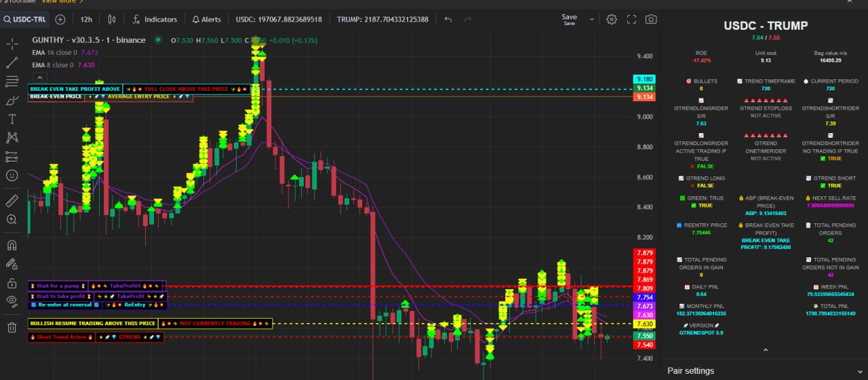Image resolution: width=868 pixels, height=380 pixels.
Task: Click the NEXT SELL RATE value
Action: pyautogui.click(x=830, y=206)
